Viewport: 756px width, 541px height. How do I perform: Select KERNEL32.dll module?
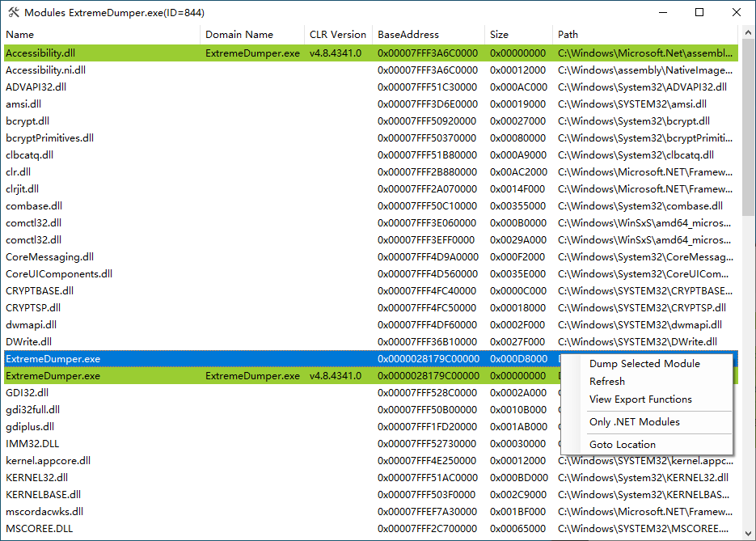tap(371, 477)
